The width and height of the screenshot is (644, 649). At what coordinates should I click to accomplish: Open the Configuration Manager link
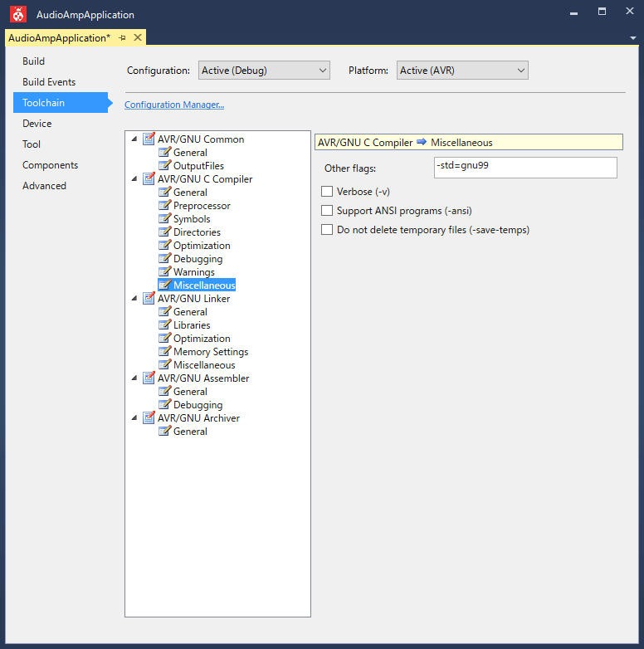[174, 105]
